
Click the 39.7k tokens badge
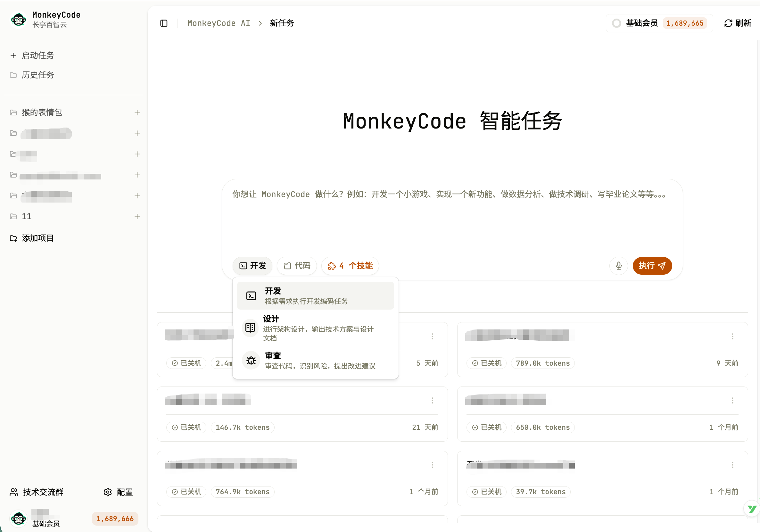[x=541, y=492]
